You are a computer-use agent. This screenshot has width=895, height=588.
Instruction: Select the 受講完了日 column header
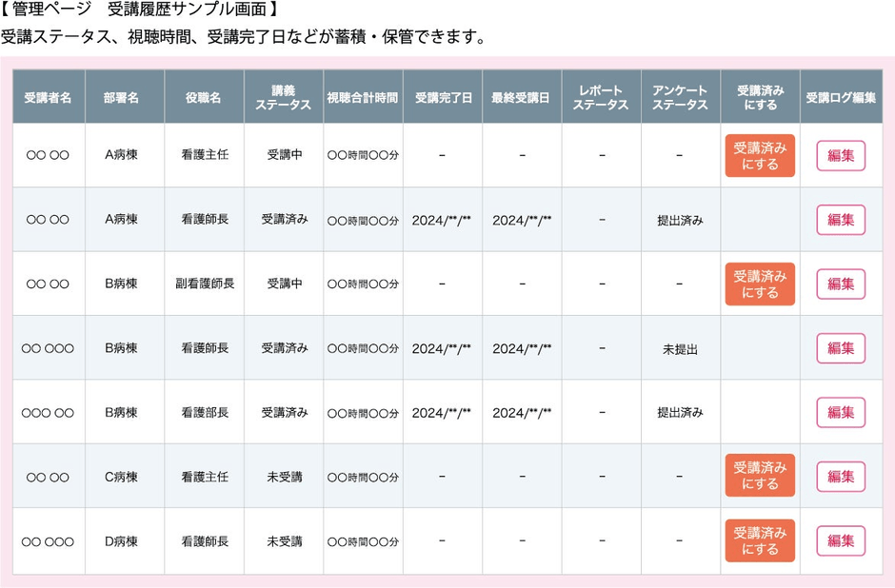tap(443, 98)
